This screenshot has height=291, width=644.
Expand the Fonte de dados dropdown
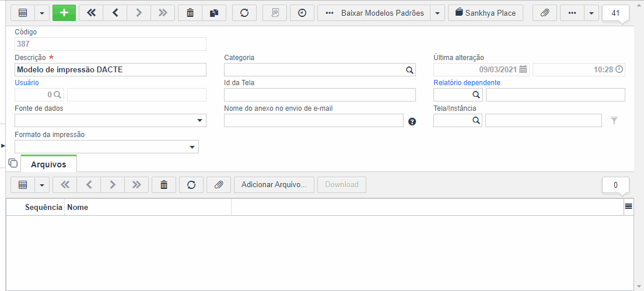click(x=199, y=121)
